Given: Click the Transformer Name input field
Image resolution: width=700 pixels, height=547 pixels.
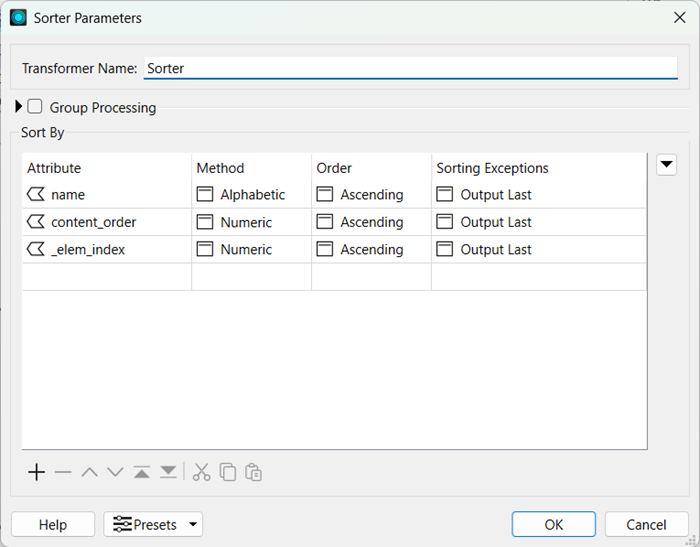Looking at the screenshot, I should (x=411, y=68).
